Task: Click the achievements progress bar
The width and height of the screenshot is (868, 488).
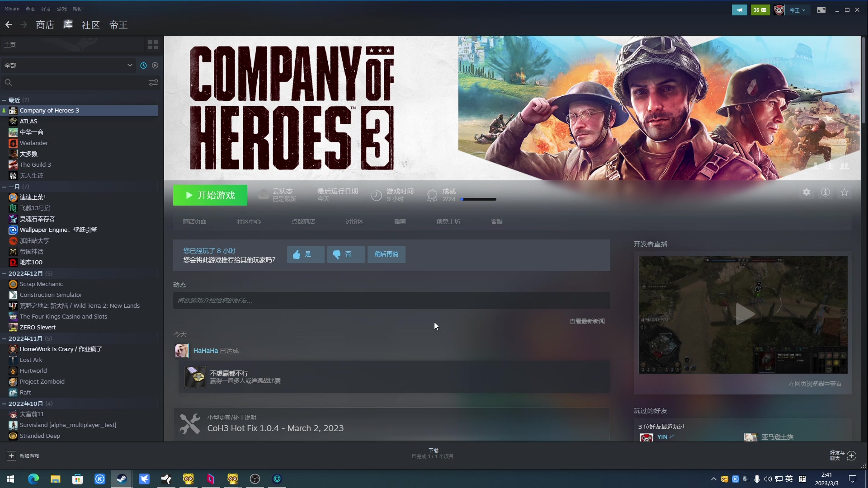Action: tap(478, 199)
